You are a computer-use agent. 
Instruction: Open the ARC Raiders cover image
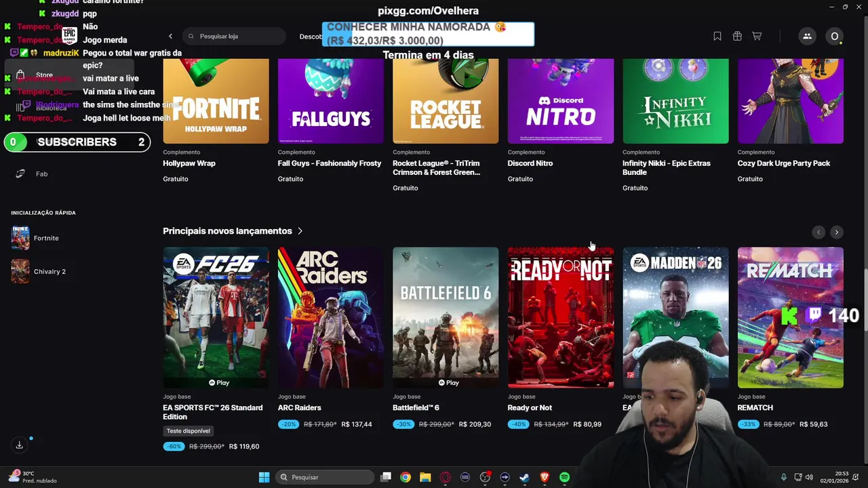(331, 317)
